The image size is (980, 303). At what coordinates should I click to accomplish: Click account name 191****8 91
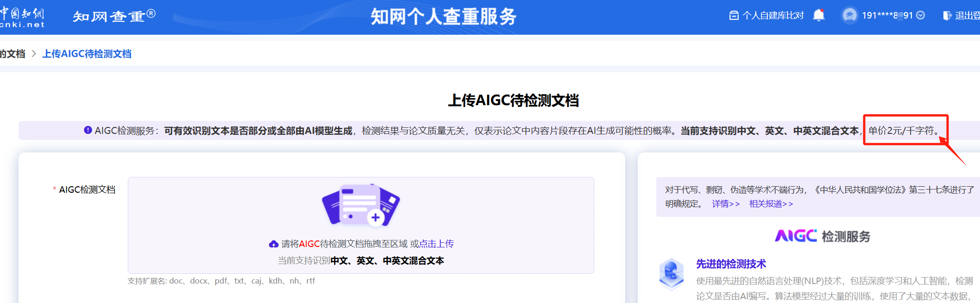pos(887,15)
